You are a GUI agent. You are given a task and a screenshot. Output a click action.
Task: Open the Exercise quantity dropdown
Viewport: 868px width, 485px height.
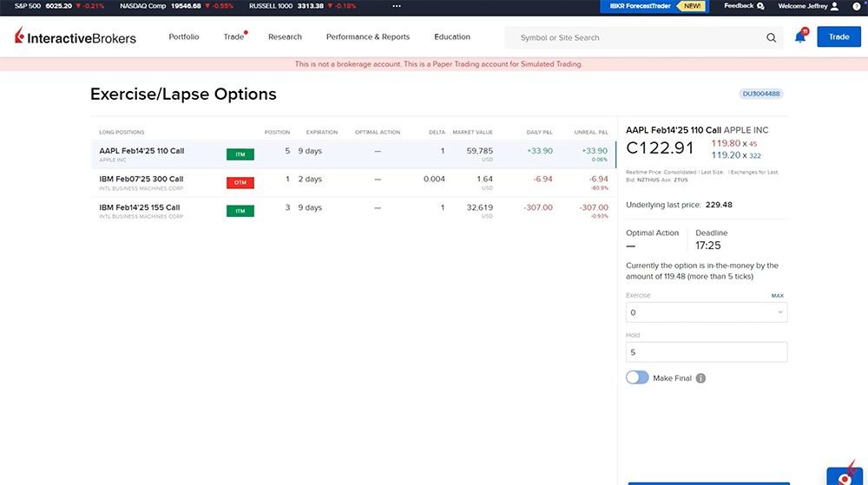[707, 312]
